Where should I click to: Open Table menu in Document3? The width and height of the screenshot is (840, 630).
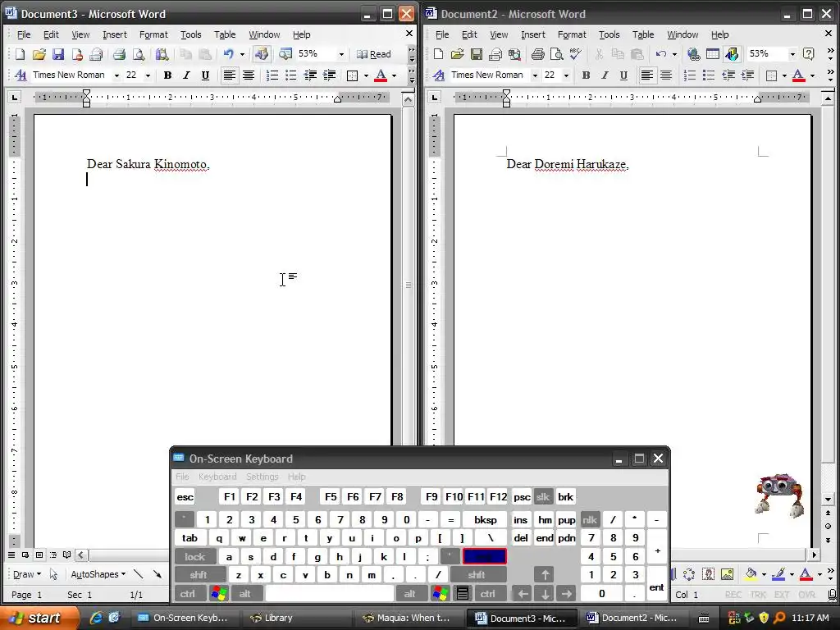225,34
